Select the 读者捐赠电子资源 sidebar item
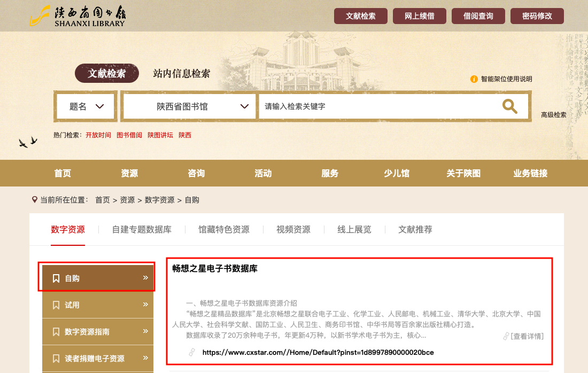 tap(98, 358)
